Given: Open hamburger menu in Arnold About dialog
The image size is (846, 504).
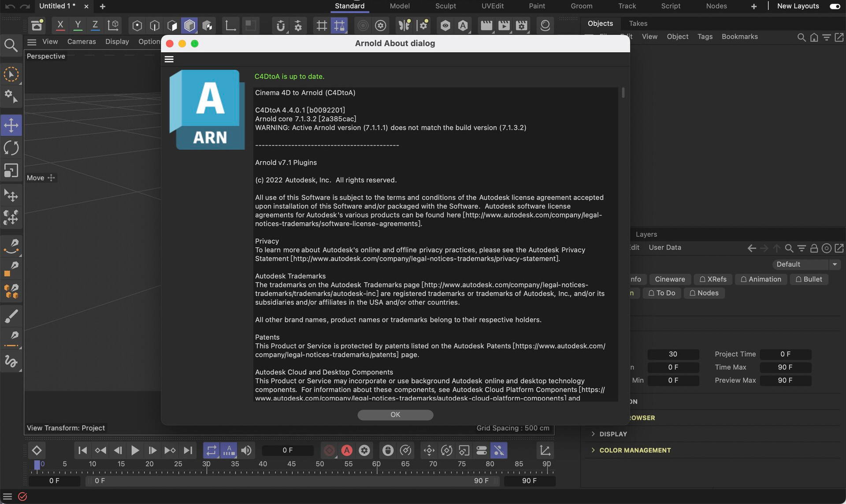Looking at the screenshot, I should [x=169, y=59].
